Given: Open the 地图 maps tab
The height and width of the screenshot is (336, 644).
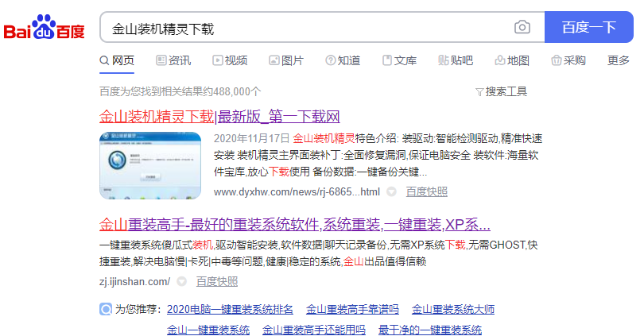Looking at the screenshot, I should click(x=512, y=60).
